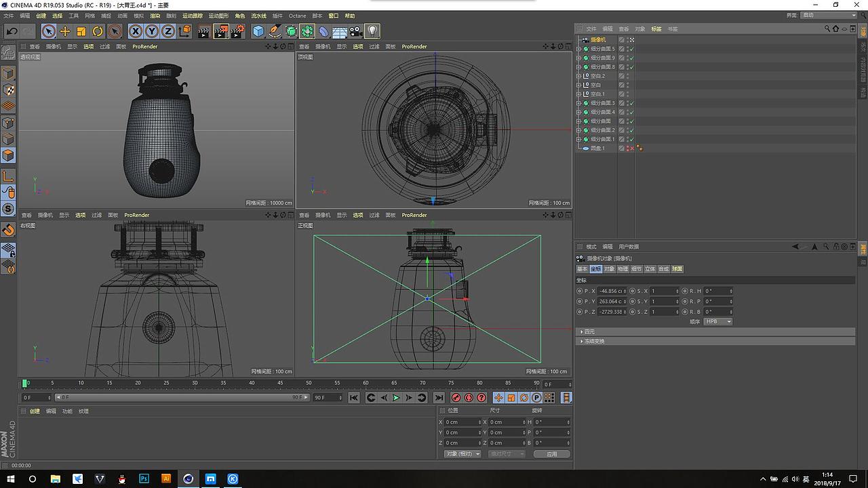Click the light bulb icon in toolbar

372,31
